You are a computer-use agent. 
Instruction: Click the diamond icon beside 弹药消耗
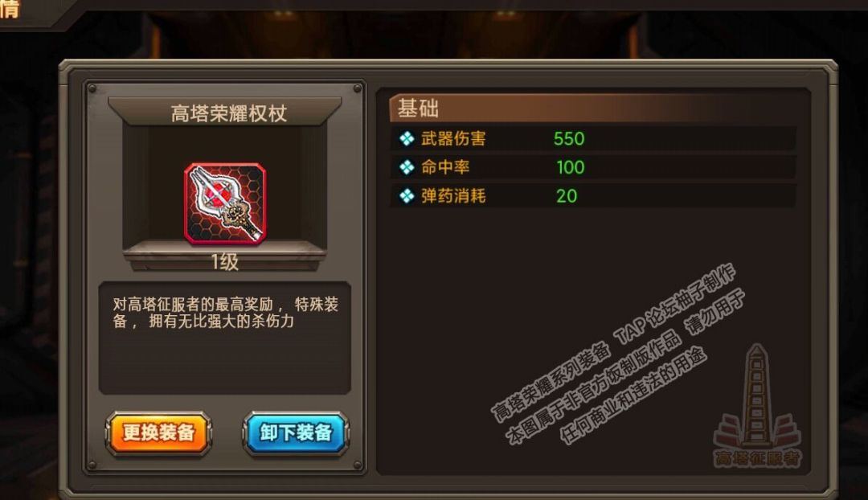(407, 195)
